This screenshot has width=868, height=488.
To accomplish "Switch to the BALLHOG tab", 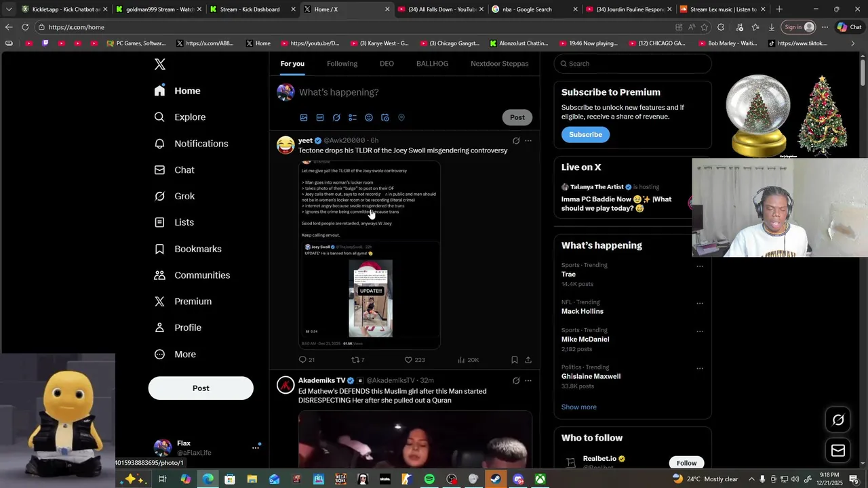I will 432,64.
